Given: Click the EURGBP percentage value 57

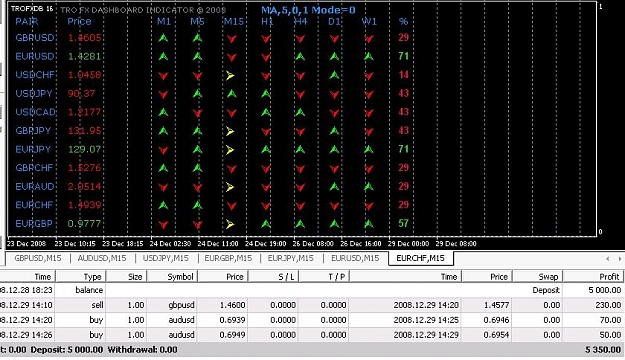Looking at the screenshot, I should [x=404, y=224].
